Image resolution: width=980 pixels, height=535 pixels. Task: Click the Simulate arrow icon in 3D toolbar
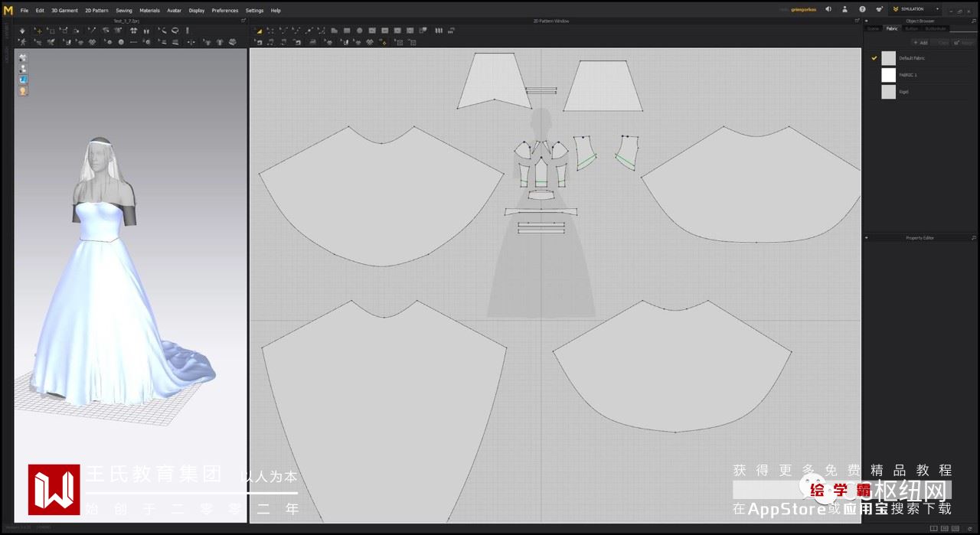(x=21, y=31)
